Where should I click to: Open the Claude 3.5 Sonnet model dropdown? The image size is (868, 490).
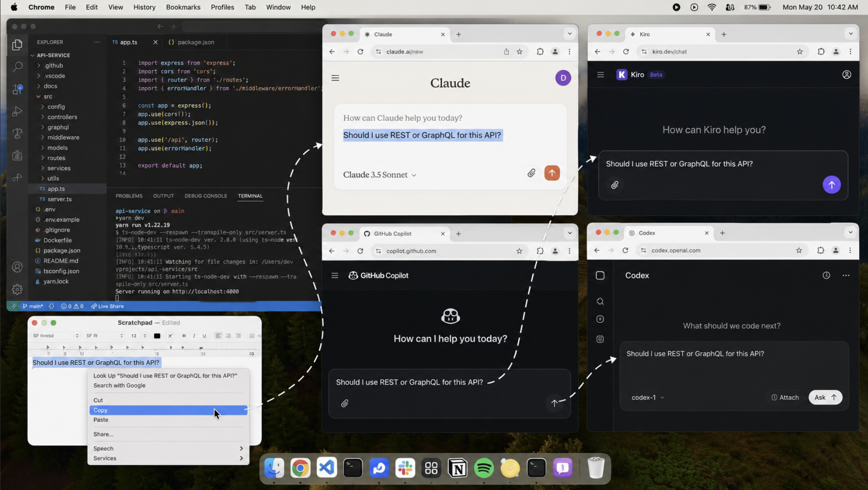tap(380, 175)
